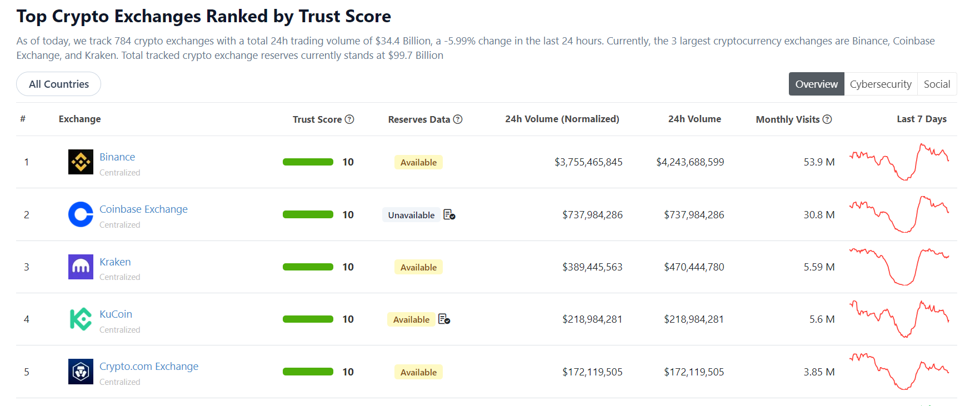The image size is (980, 406).
Task: Click the Trust Score help question icon
Action: 349,119
